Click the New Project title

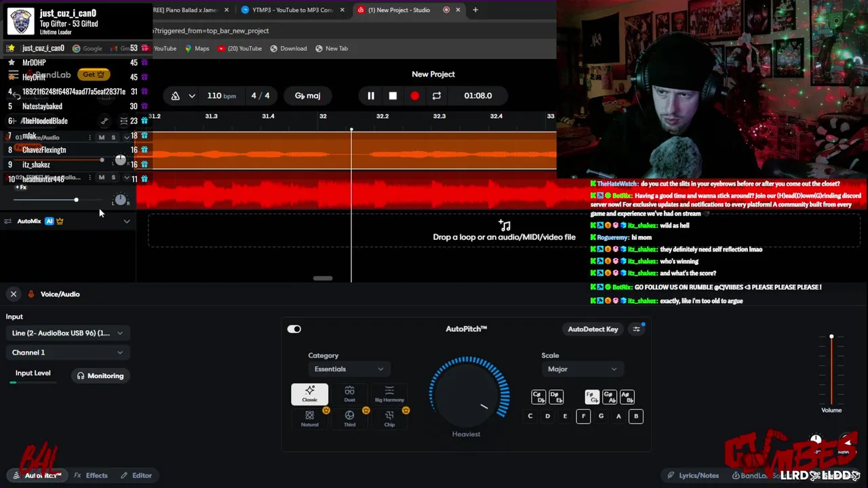click(x=433, y=74)
